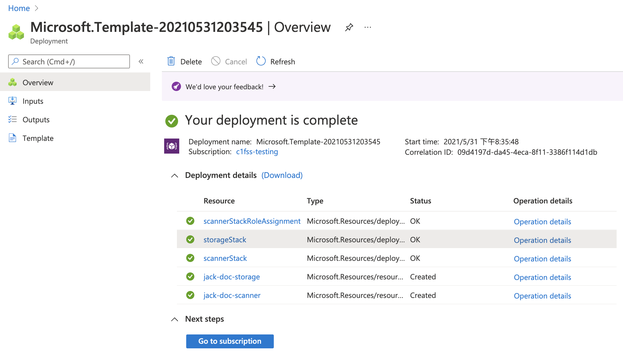
Task: Click the Delete trash can icon
Action: coord(171,61)
